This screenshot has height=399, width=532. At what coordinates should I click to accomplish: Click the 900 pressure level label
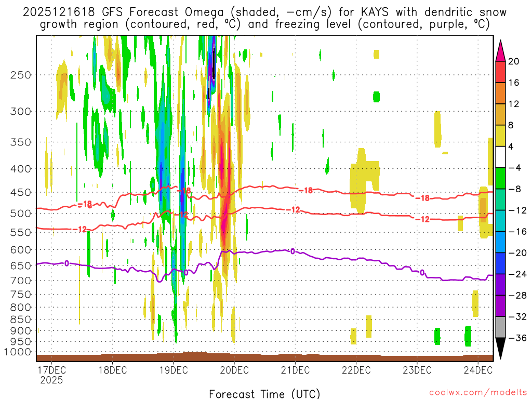tap(21, 330)
